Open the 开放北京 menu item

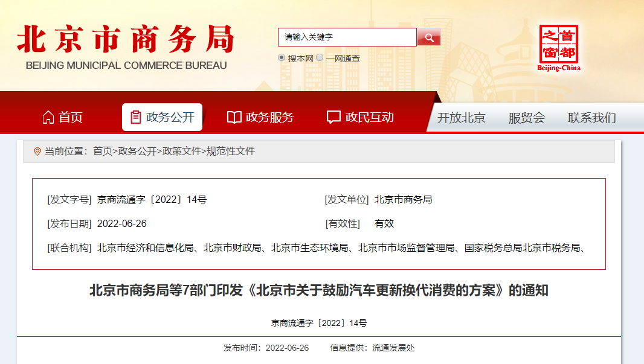tap(462, 118)
